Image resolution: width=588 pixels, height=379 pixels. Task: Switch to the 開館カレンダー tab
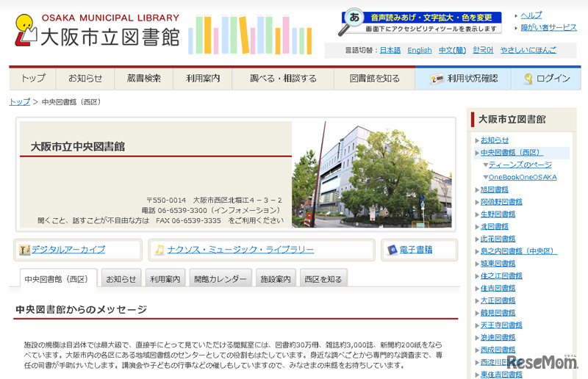click(220, 279)
